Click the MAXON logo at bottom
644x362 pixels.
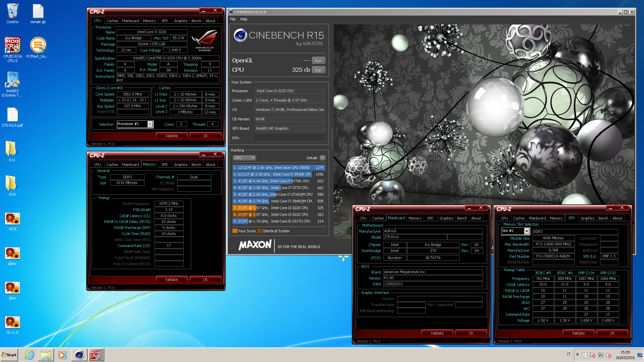coord(255,245)
